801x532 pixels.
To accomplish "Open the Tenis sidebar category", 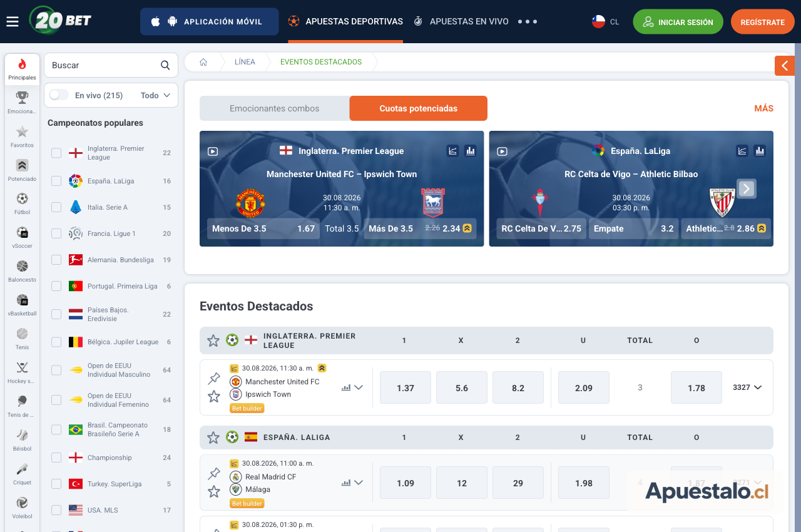I will (22, 339).
